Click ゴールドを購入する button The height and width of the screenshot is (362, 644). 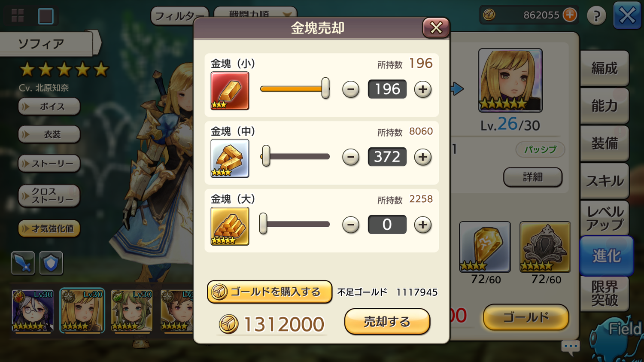[x=269, y=292]
